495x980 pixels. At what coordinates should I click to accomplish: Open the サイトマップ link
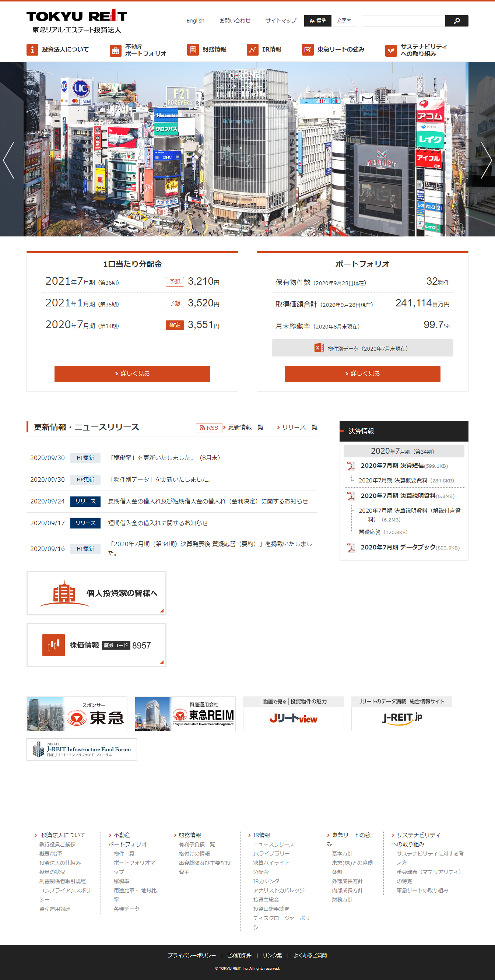[x=281, y=21]
